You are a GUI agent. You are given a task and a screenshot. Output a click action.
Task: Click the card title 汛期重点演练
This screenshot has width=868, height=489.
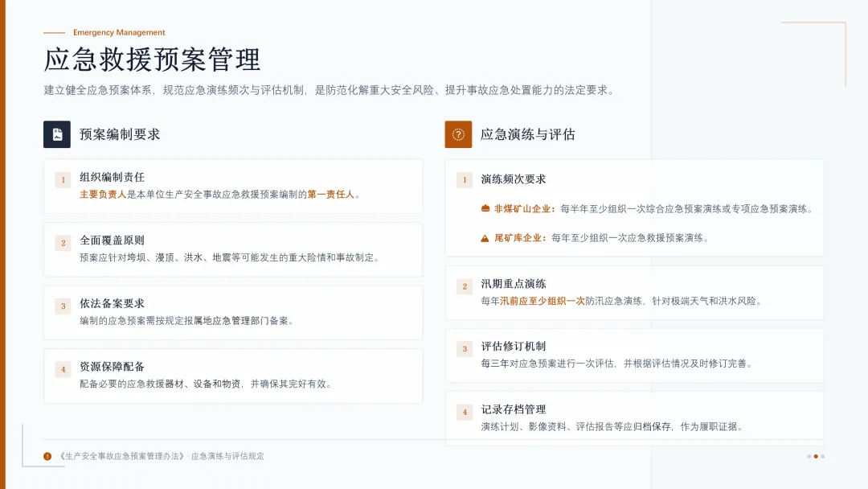pyautogui.click(x=513, y=284)
